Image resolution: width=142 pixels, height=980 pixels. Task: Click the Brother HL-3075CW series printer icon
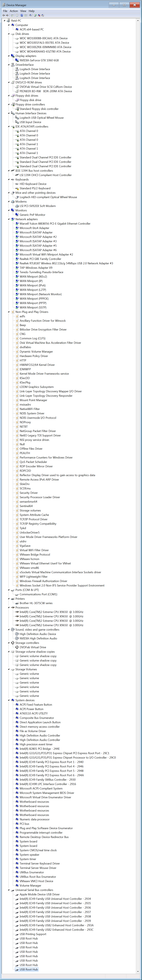pos(17,603)
